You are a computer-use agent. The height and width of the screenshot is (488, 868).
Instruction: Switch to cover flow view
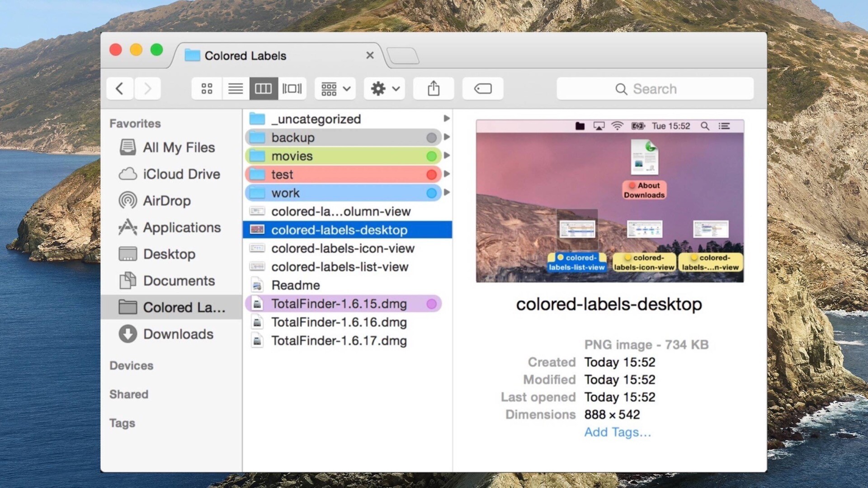292,89
